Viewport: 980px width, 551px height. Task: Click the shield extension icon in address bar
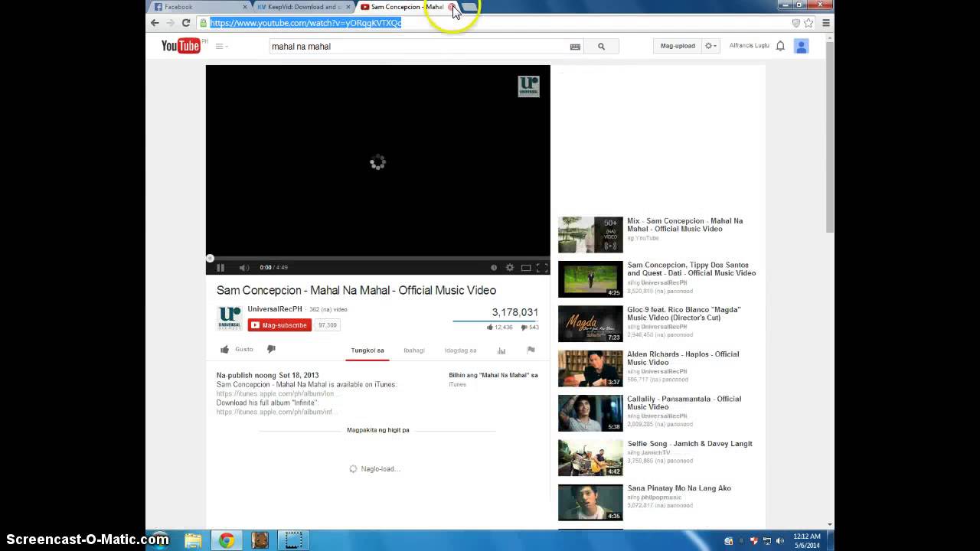coord(796,23)
